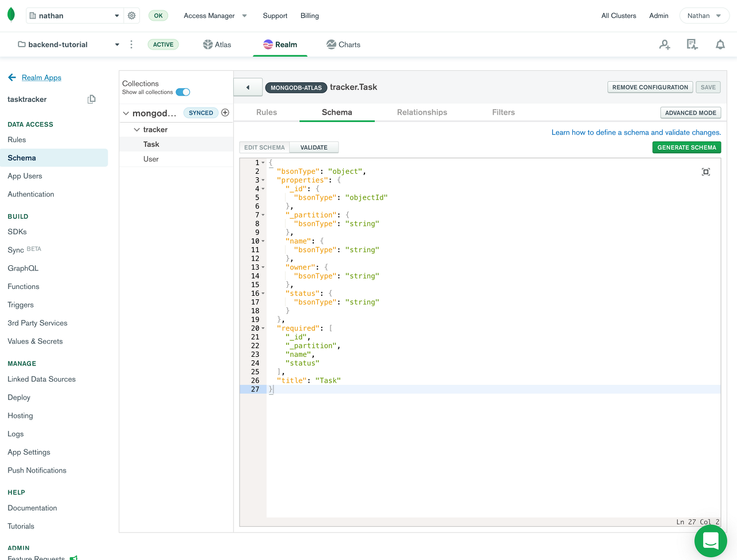Click the Generate Schema button

tap(686, 147)
